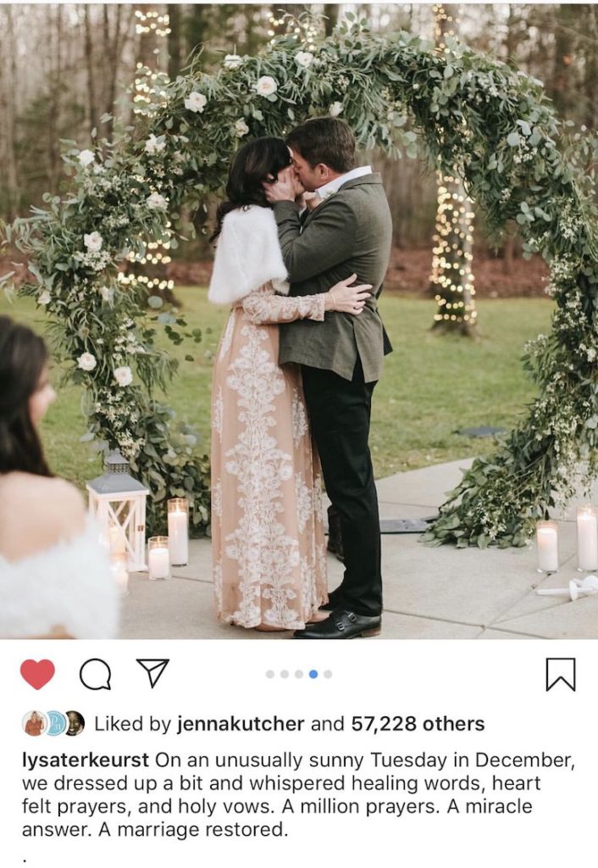The height and width of the screenshot is (868, 598).
Task: Jump to the first carousel dot
Action: tap(270, 674)
